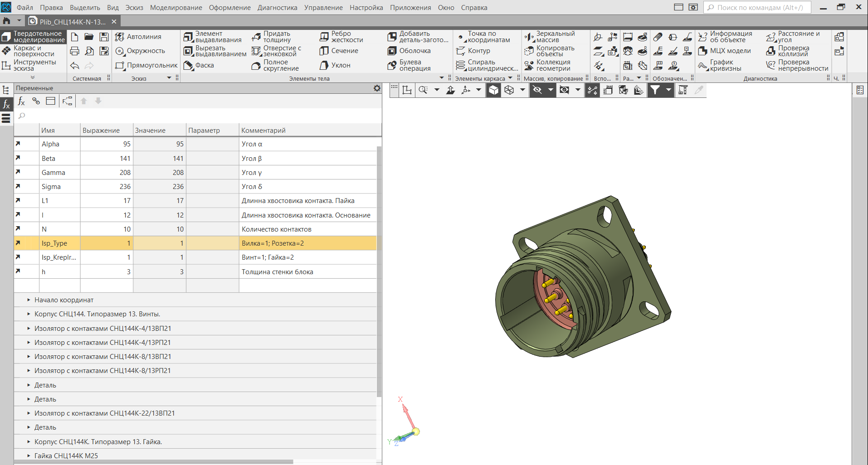This screenshot has height=465, width=868.
Task: Open the Эскиз group dropdown arrow
Action: tap(169, 78)
